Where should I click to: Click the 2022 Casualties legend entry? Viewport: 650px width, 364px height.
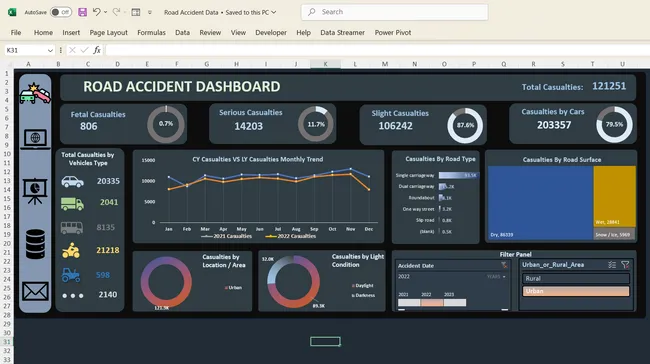point(290,236)
